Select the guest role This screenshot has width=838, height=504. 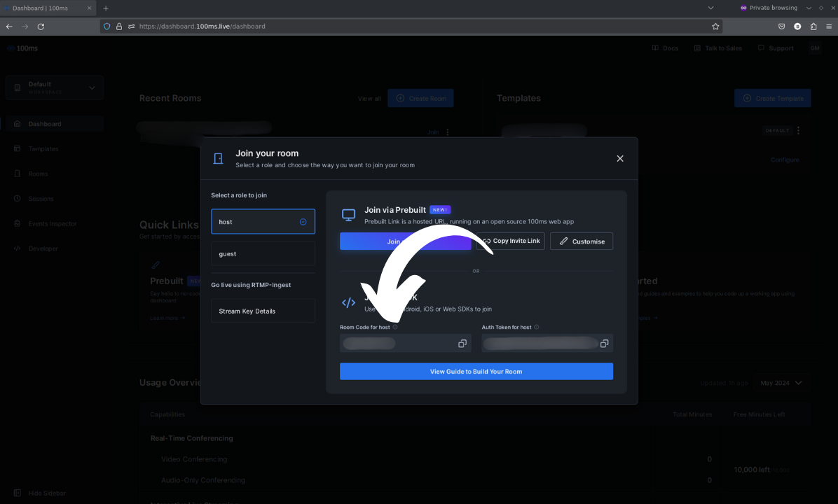point(263,253)
